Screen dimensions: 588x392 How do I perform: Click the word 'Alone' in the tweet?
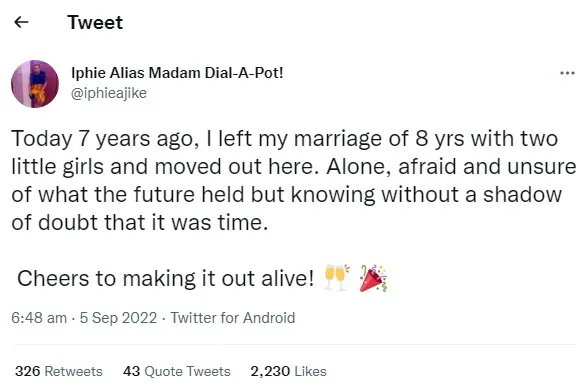[x=359, y=167]
